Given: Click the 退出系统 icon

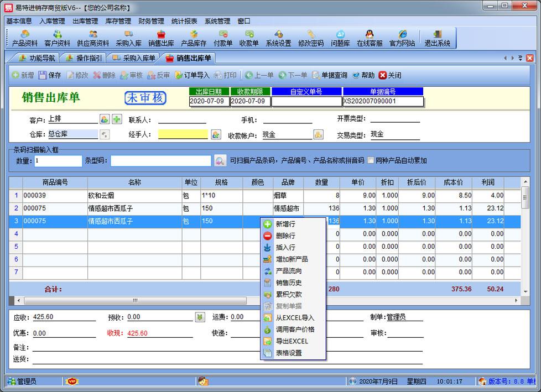Looking at the screenshot, I should [437, 38].
